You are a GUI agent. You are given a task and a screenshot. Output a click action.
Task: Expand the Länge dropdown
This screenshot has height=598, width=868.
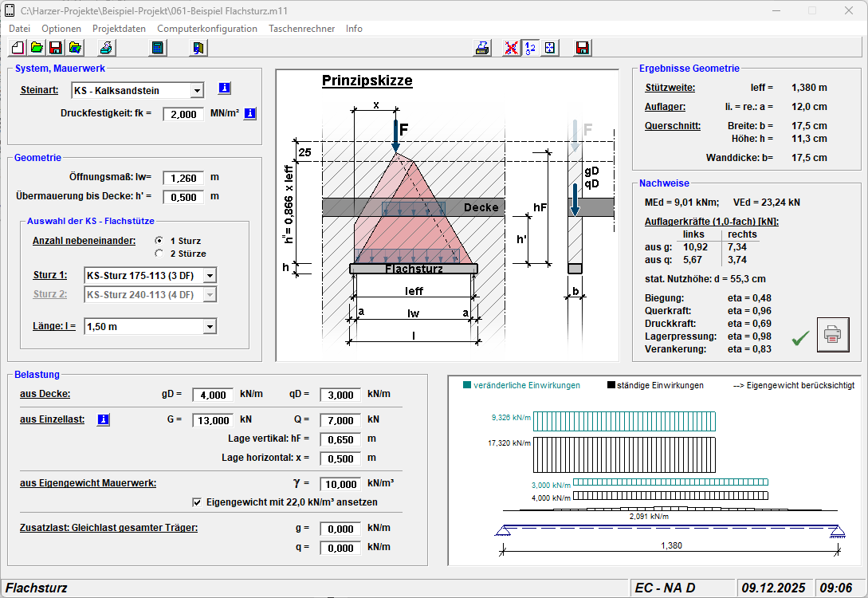[210, 326]
